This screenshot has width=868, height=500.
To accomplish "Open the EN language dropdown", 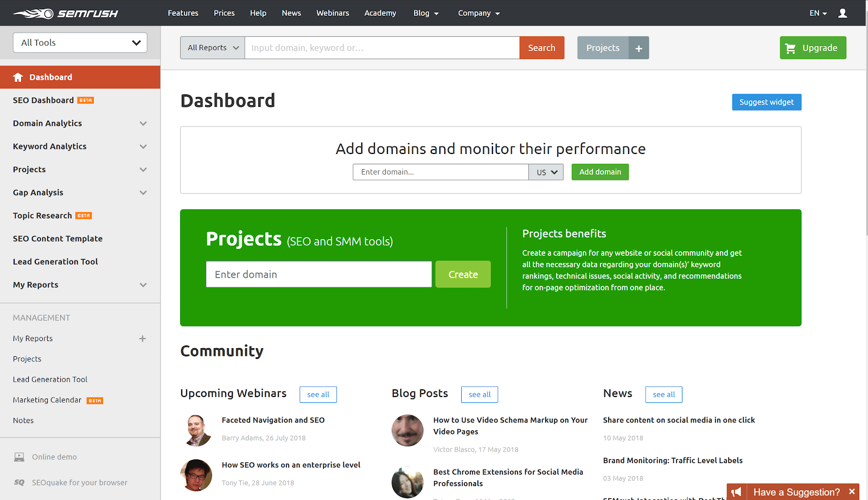I will [818, 13].
